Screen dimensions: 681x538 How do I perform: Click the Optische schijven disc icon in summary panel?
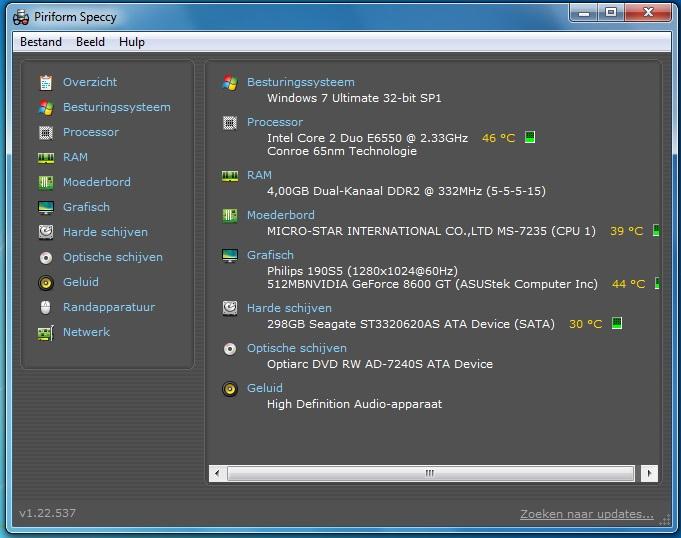coord(230,349)
